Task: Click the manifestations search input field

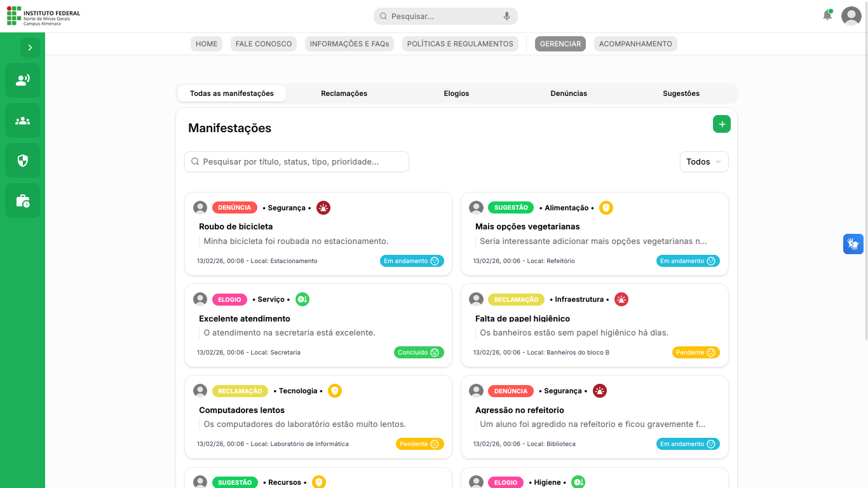Action: tap(297, 162)
